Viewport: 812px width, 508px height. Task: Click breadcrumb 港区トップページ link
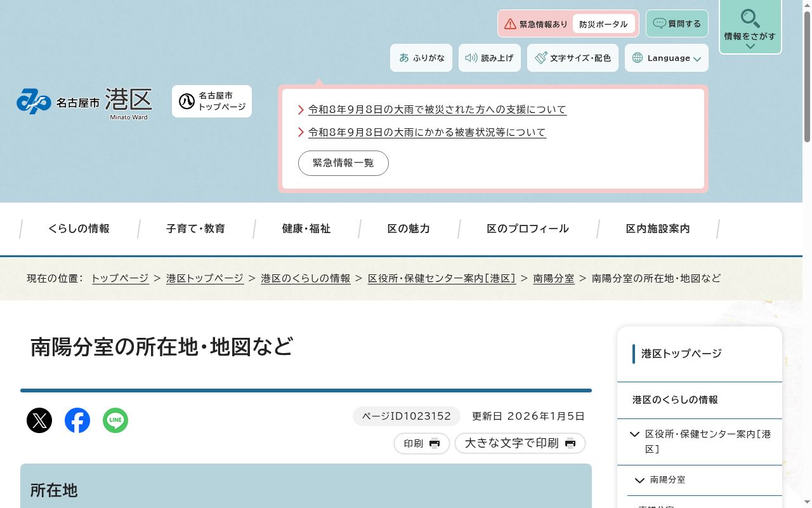click(x=205, y=278)
